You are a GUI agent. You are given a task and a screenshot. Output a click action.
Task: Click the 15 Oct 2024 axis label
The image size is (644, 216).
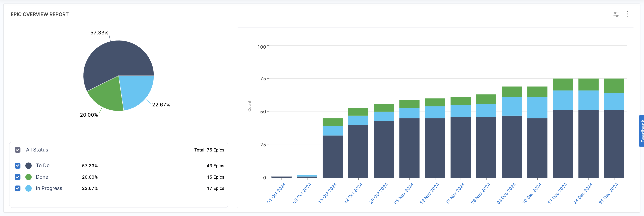coord(328,193)
